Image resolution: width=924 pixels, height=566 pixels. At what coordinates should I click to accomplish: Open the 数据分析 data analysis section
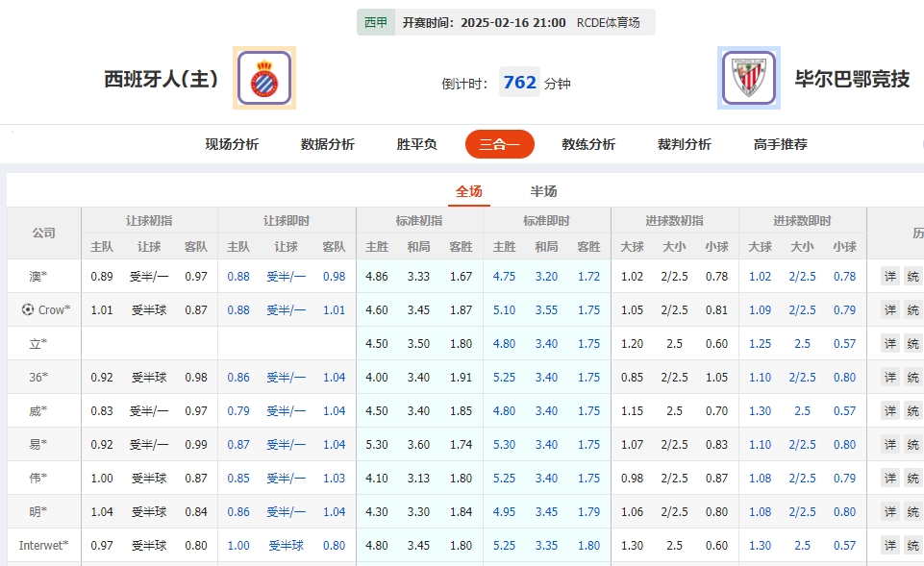coord(325,144)
